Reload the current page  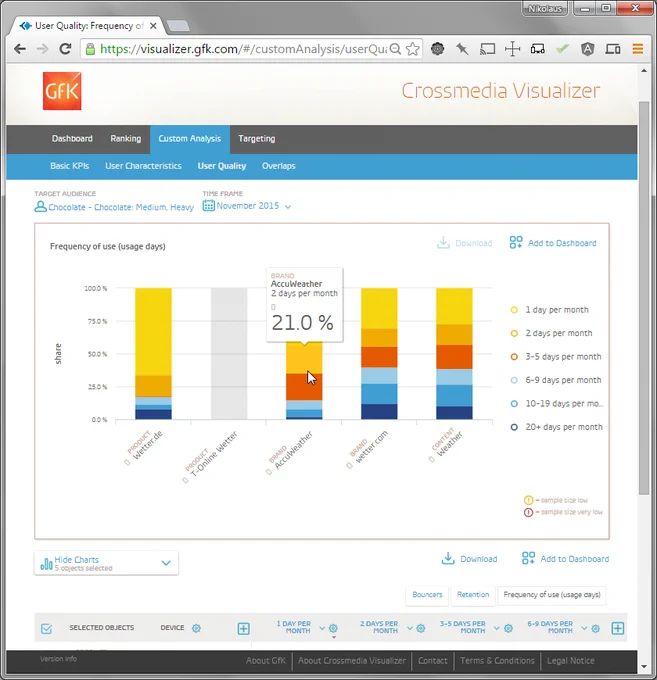click(x=65, y=49)
